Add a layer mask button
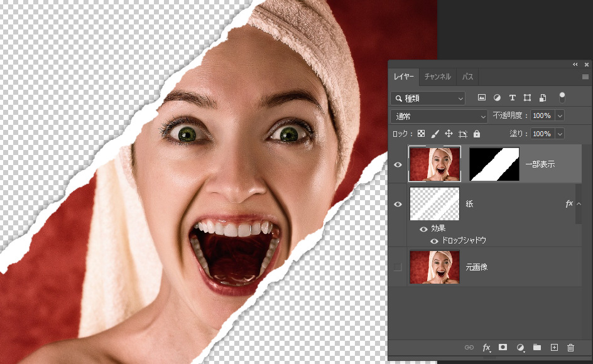This screenshot has height=364, width=593. (x=503, y=347)
